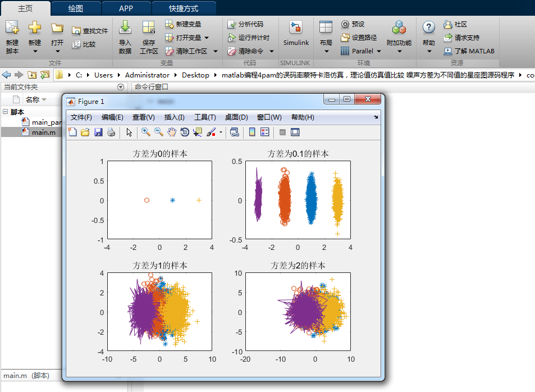This screenshot has height=392, width=535.
Task: Open the 编辑(E) menu in Figure 1
Action: coord(112,117)
